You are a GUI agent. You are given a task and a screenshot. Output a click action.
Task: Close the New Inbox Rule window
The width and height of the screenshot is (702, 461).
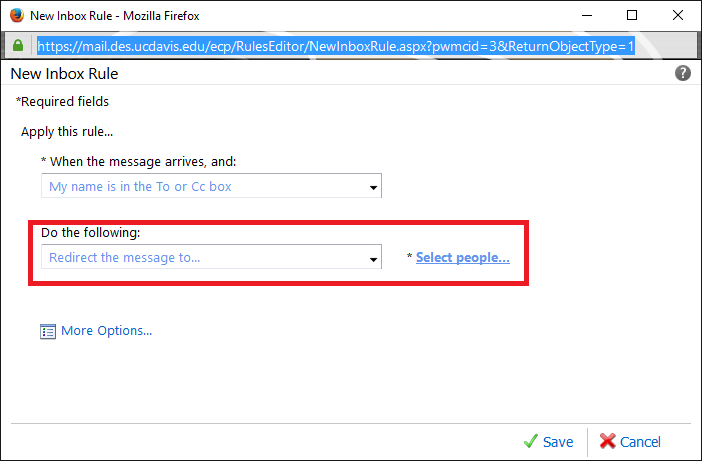pos(678,15)
